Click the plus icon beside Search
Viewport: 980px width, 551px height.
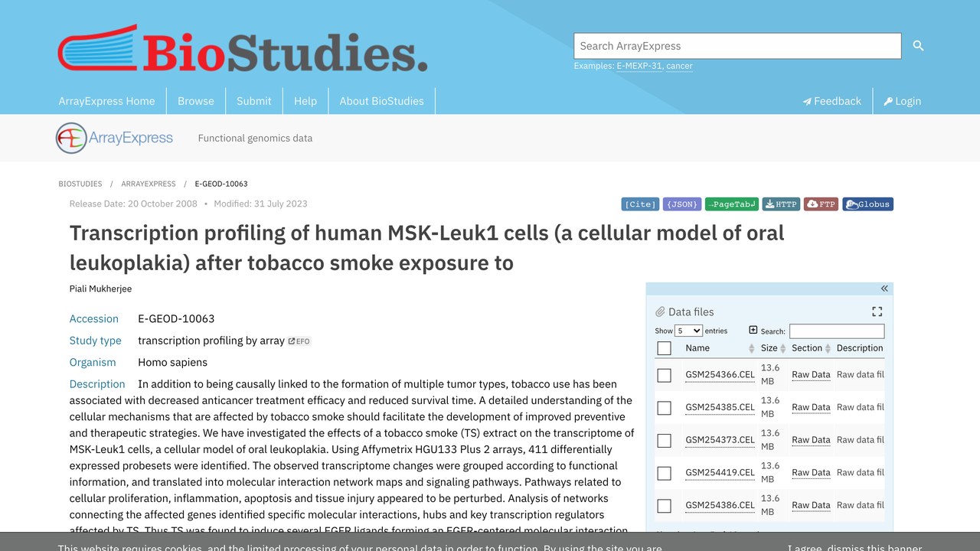[753, 330]
